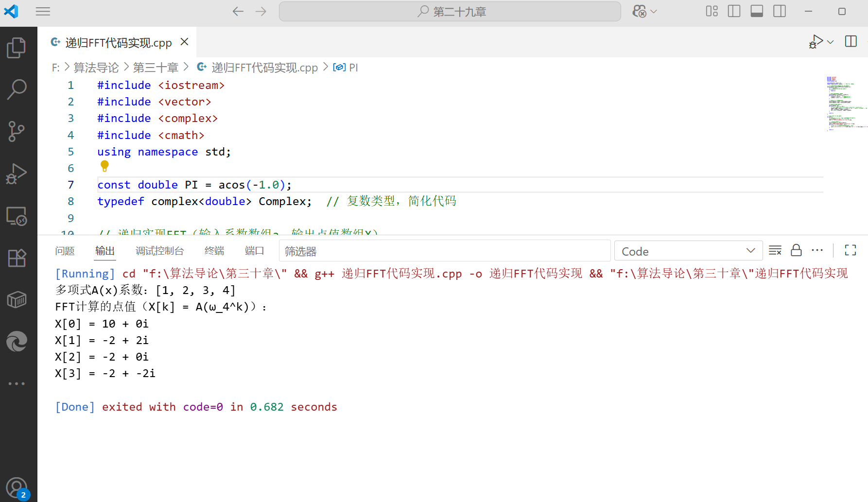The image size is (868, 502).
Task: Open Run and Debug view
Action: (17, 173)
